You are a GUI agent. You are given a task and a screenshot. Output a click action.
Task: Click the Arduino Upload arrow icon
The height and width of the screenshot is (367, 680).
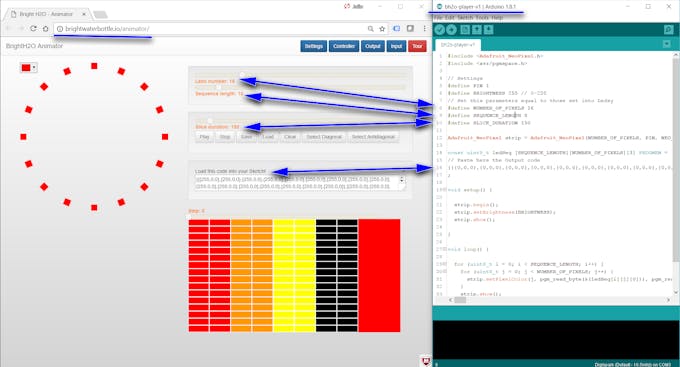point(451,29)
